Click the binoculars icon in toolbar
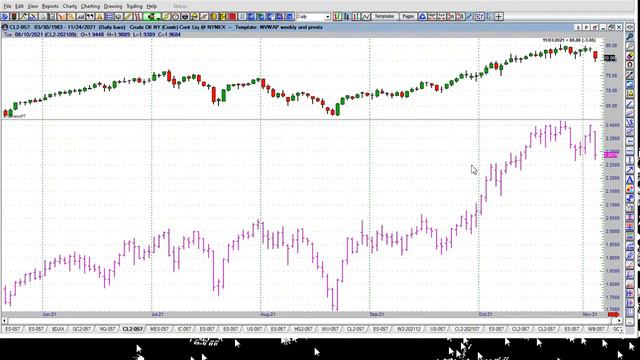 (x=90, y=17)
